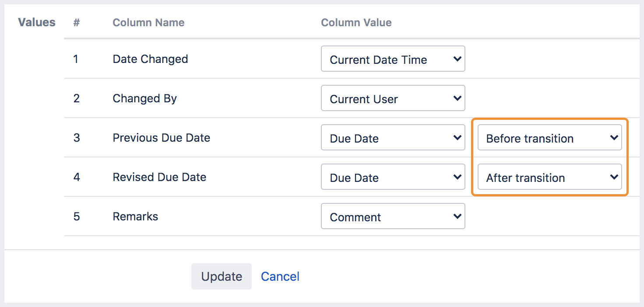Click the Update button
This screenshot has width=644, height=307.
coord(222,276)
